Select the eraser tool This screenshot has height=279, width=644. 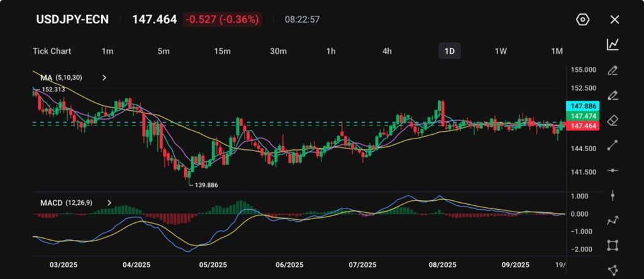tap(613, 120)
